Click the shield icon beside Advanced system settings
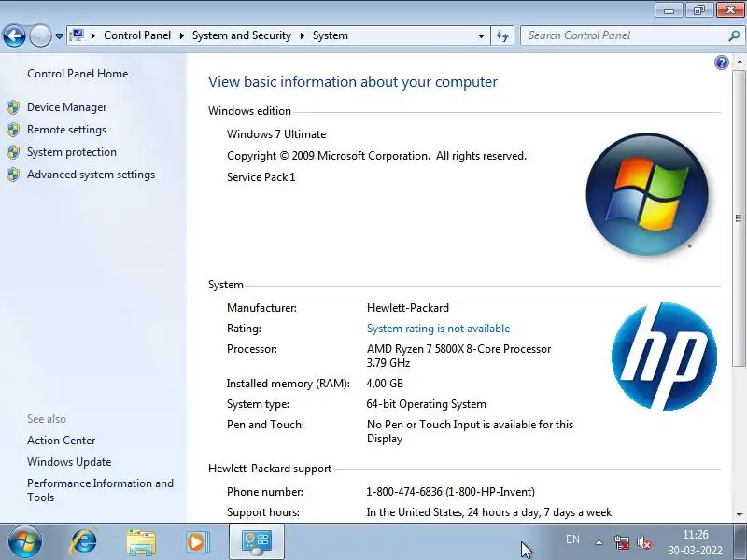The height and width of the screenshot is (560, 747). click(x=13, y=175)
